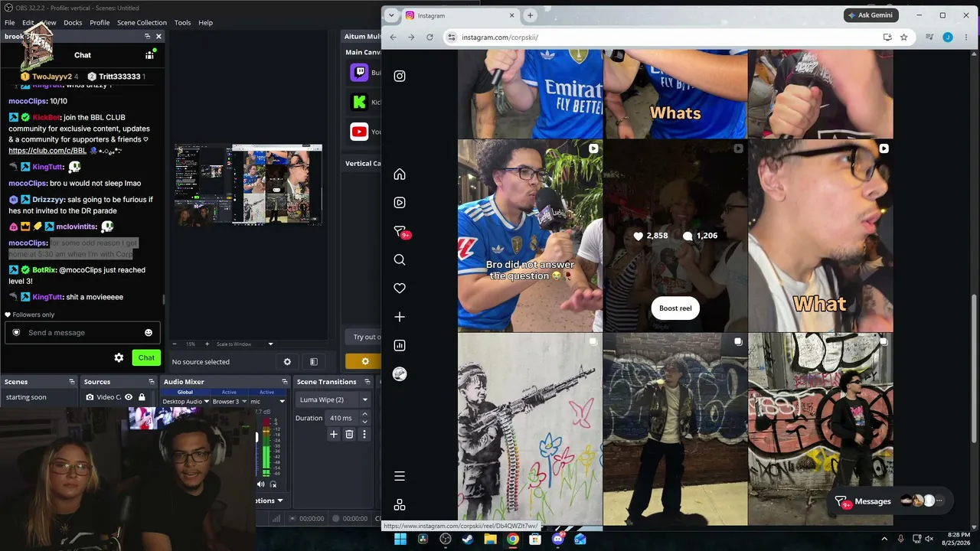Show hidden icons in the system tray
The height and width of the screenshot is (551, 980).
(x=884, y=539)
